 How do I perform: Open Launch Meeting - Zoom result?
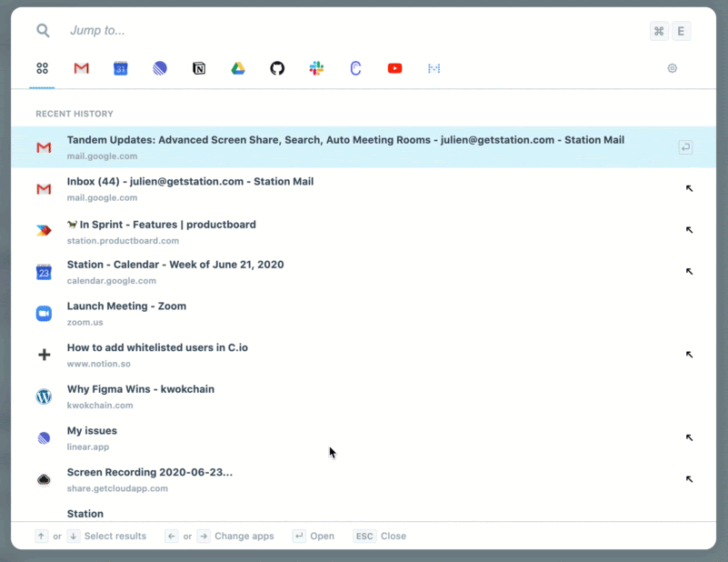pos(364,314)
